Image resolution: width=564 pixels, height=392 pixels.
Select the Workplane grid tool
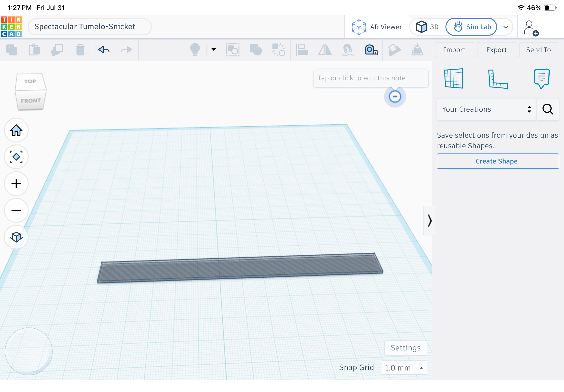tap(454, 78)
